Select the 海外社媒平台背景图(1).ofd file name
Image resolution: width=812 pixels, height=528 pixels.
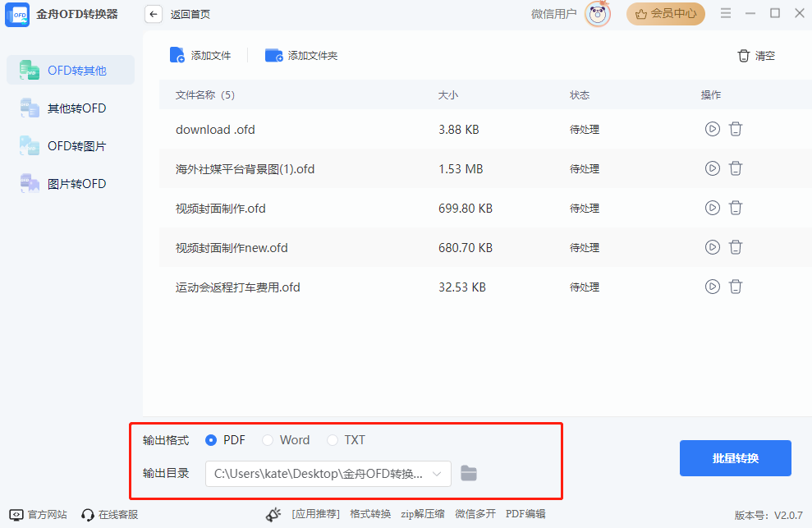coord(245,169)
